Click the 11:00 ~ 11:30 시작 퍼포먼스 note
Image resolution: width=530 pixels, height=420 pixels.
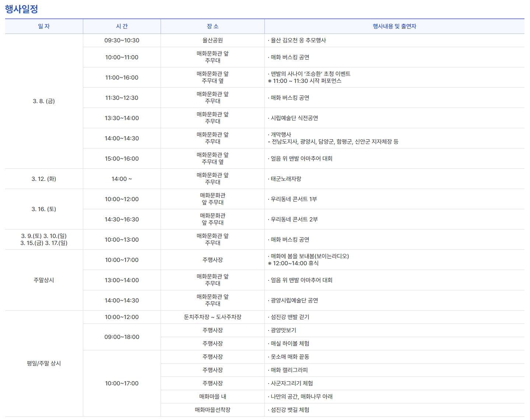[305, 81]
